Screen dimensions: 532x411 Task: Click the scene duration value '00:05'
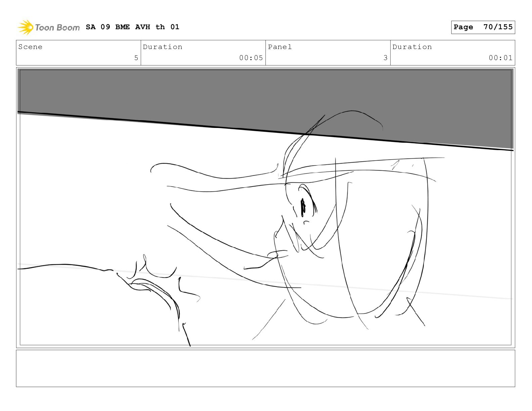[251, 58]
